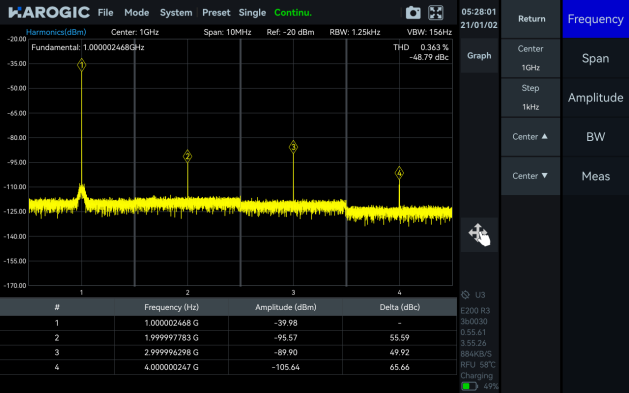Click the Preset button

point(216,13)
